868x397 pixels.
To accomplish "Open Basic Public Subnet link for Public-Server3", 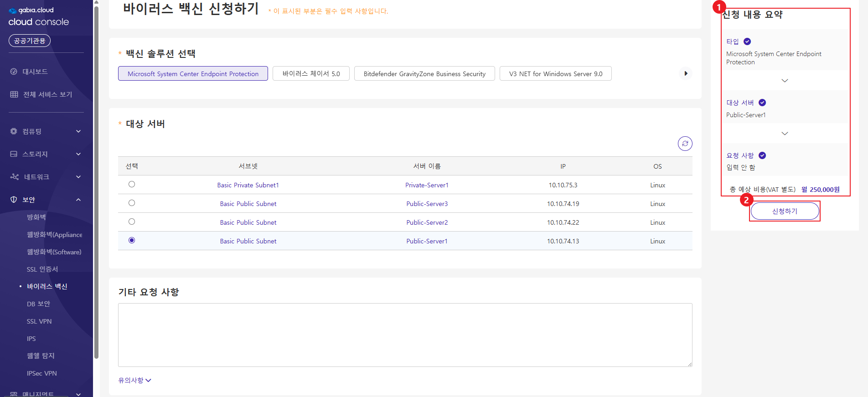I will (248, 204).
